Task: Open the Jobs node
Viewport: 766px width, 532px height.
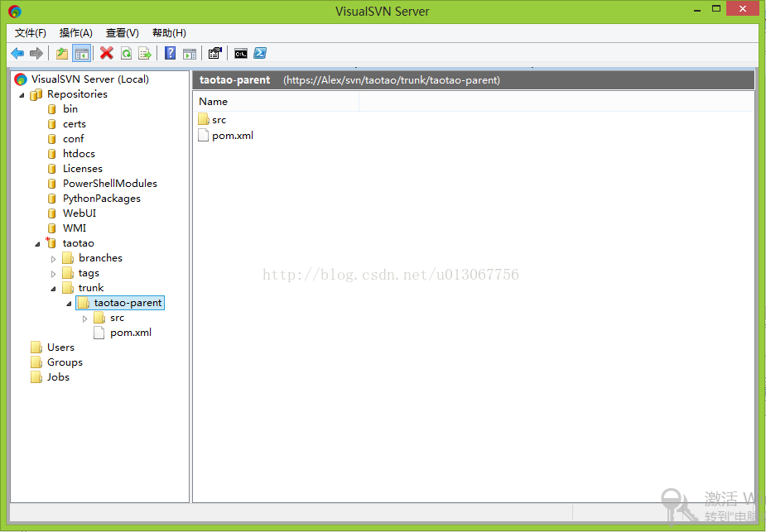Action: click(58, 377)
